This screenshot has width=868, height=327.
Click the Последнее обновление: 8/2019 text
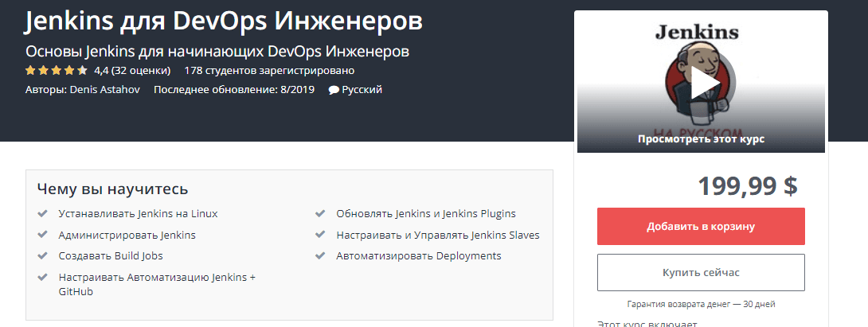click(x=234, y=90)
